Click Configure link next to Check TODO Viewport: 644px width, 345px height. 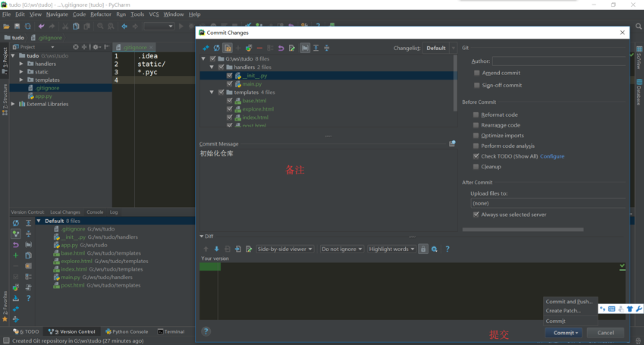point(552,156)
